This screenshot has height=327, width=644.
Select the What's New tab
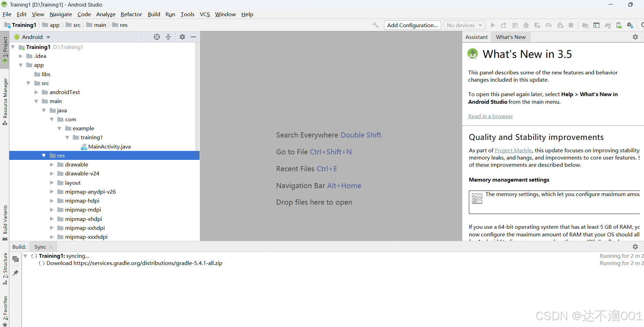pyautogui.click(x=511, y=37)
